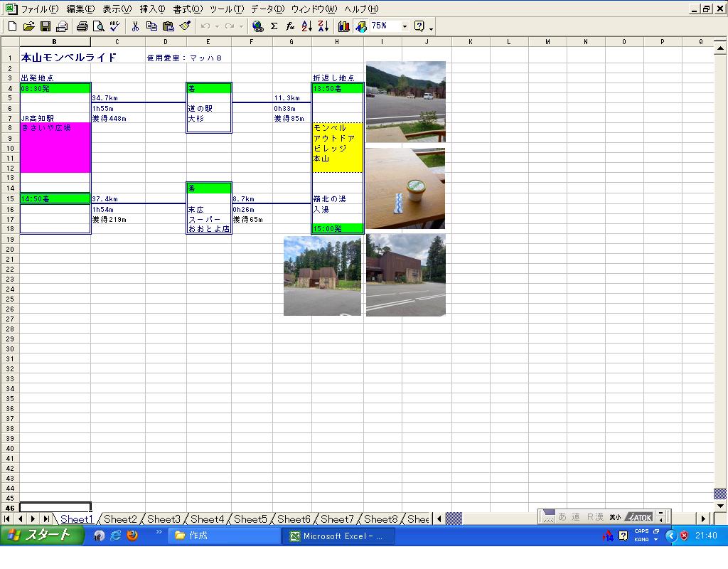The width and height of the screenshot is (728, 569).
Task: Open Firefox from the quick launch bar
Action: (132, 536)
